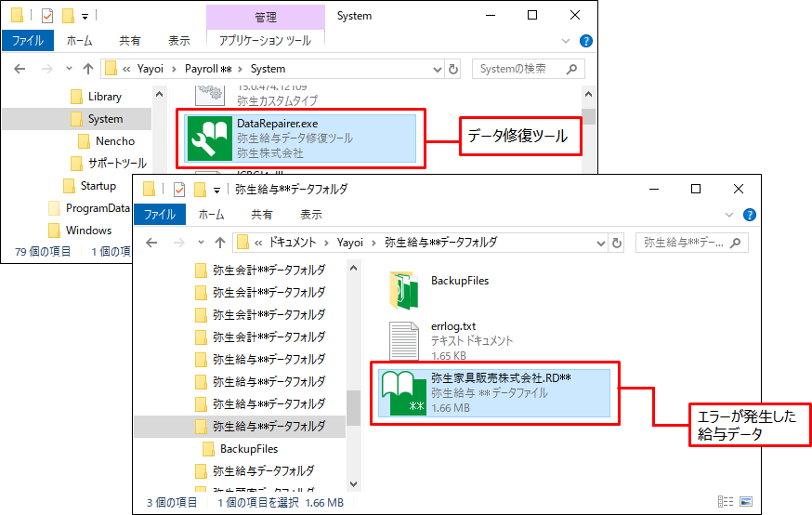The width and height of the screenshot is (812, 515).
Task: Select Nencho folder in navigation tree
Action: pyautogui.click(x=106, y=141)
